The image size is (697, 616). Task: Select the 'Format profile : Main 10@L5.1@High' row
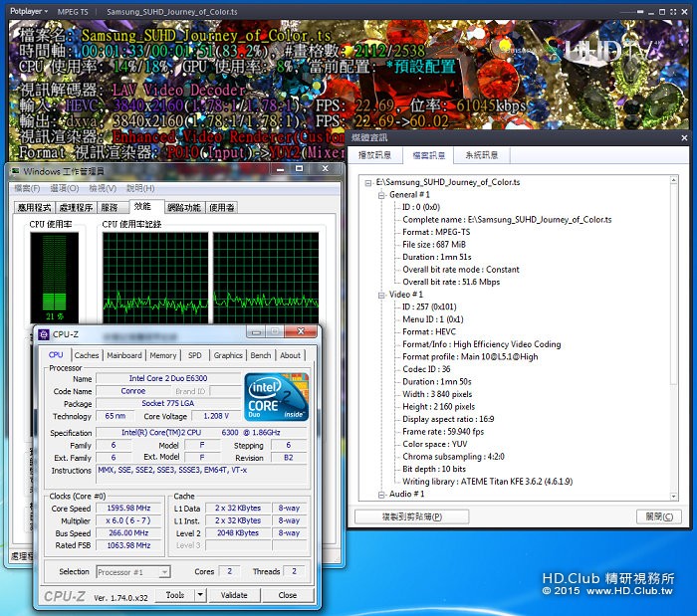click(x=470, y=356)
